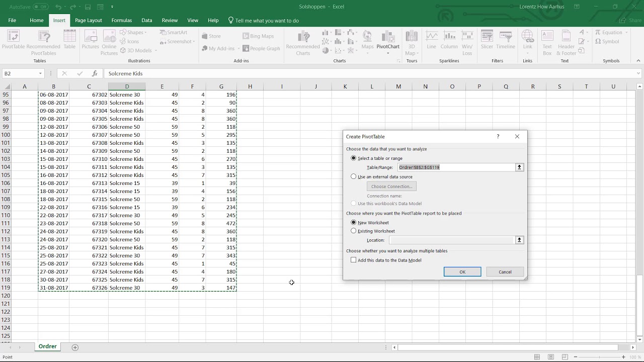Click the zoom in plus button
Screen dimensions: 644x362
tap(623, 357)
